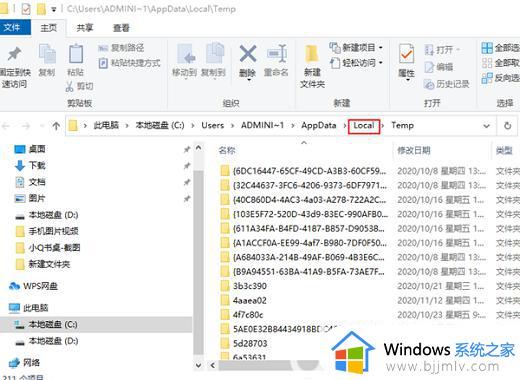The height and width of the screenshot is (380, 520).
Task: Click the 移动到 icon
Action: 186,53
